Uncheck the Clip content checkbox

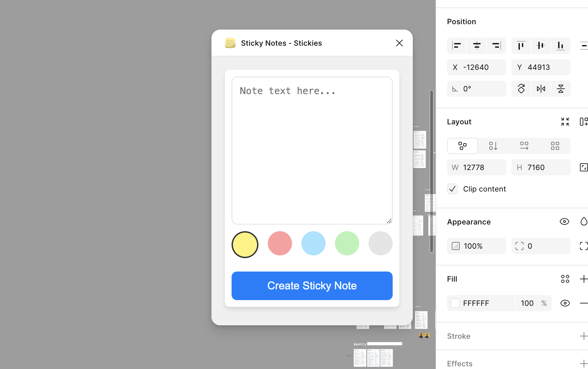tap(452, 189)
